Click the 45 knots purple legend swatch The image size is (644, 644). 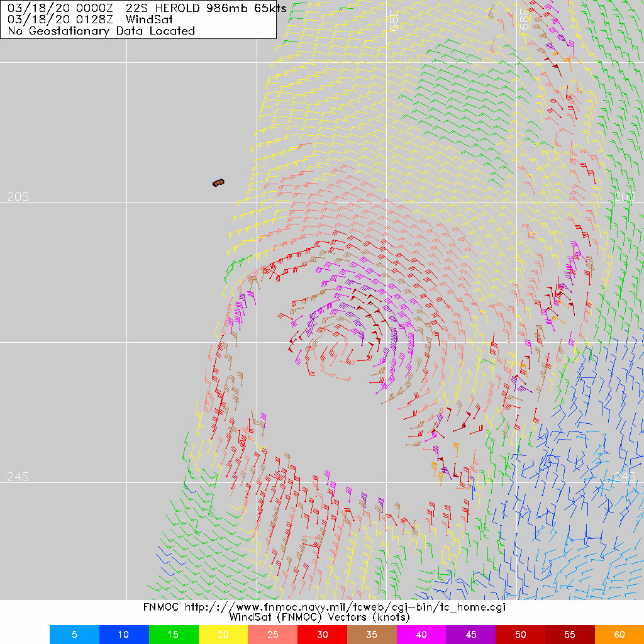coord(471,635)
